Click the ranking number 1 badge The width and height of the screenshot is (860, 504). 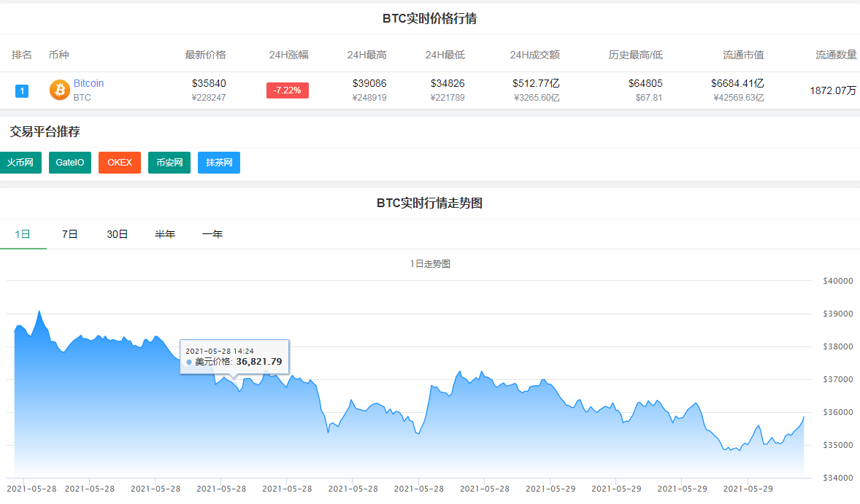pos(22,90)
